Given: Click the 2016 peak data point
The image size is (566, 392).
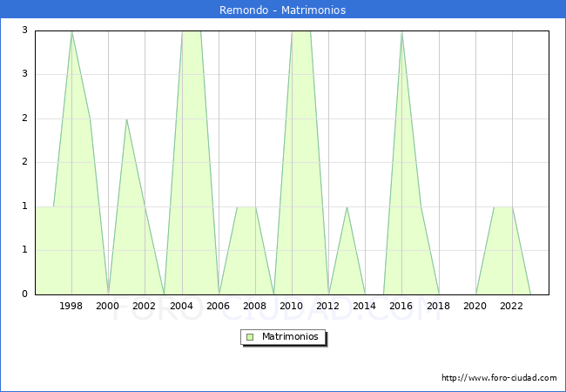Looking at the screenshot, I should [401, 32].
